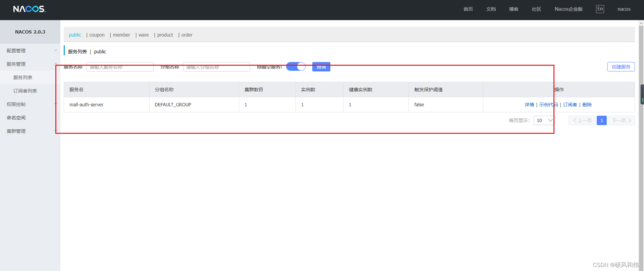644x271 pixels.
Task: Toggle the hide empty services switch
Action: [296, 66]
